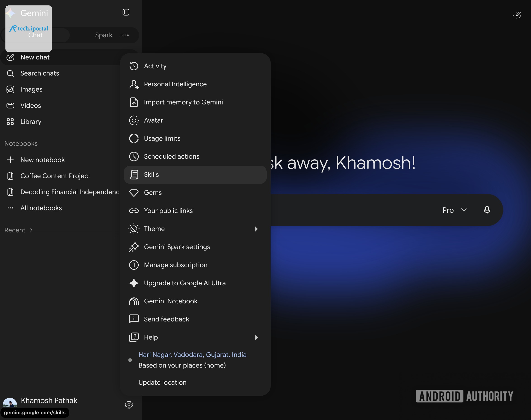531x420 pixels.
Task: Click the plus icon for New notebook
Action: point(10,160)
